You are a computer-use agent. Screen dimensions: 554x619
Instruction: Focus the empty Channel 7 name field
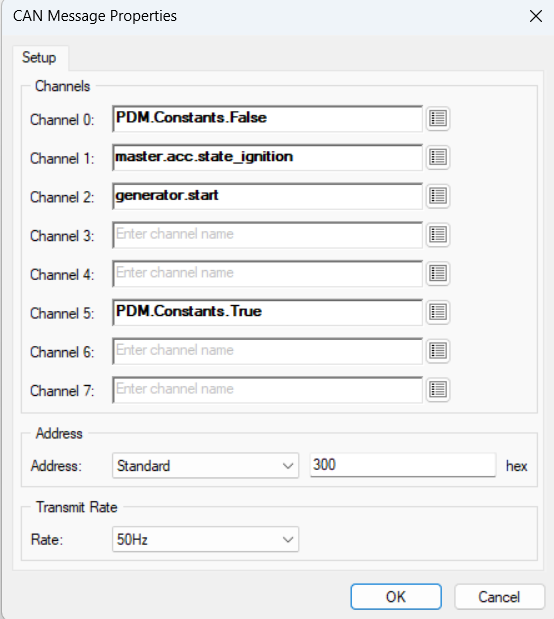click(x=267, y=389)
